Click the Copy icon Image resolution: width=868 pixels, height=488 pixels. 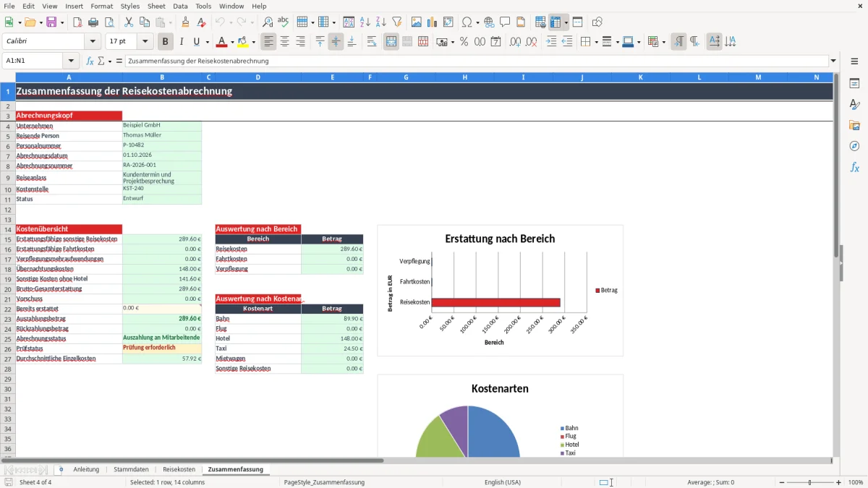(x=145, y=22)
